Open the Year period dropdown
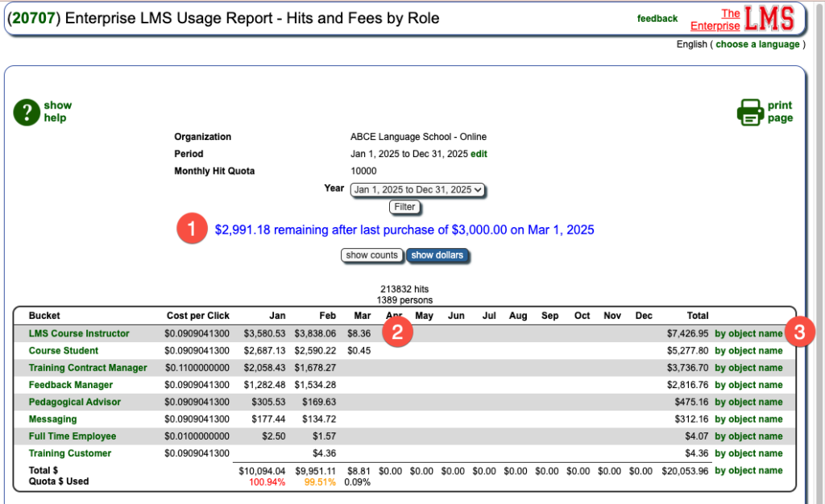825x504 pixels. tap(418, 190)
